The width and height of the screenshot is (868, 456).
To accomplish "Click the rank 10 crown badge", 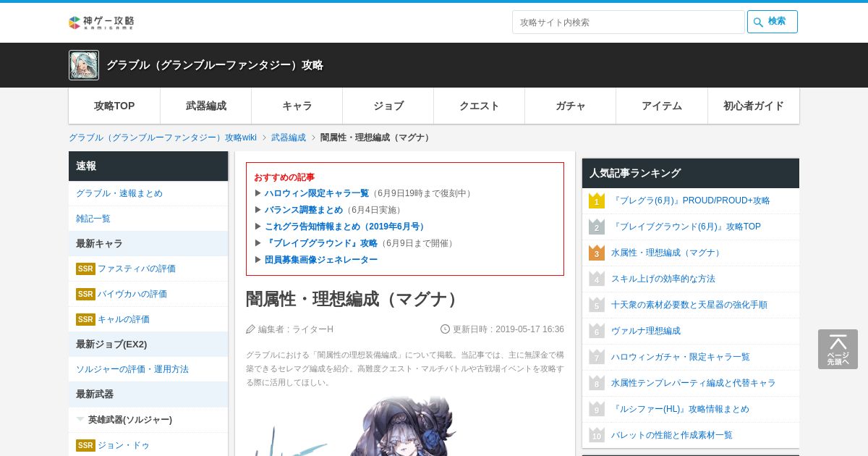I will click(x=597, y=435).
